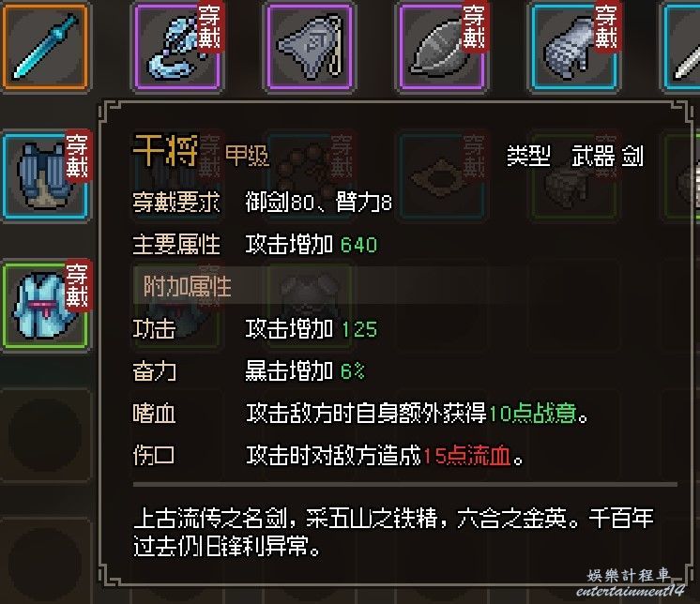The width and height of the screenshot is (700, 604).
Task: Click the green 10点战意 text
Action: [x=532, y=414]
